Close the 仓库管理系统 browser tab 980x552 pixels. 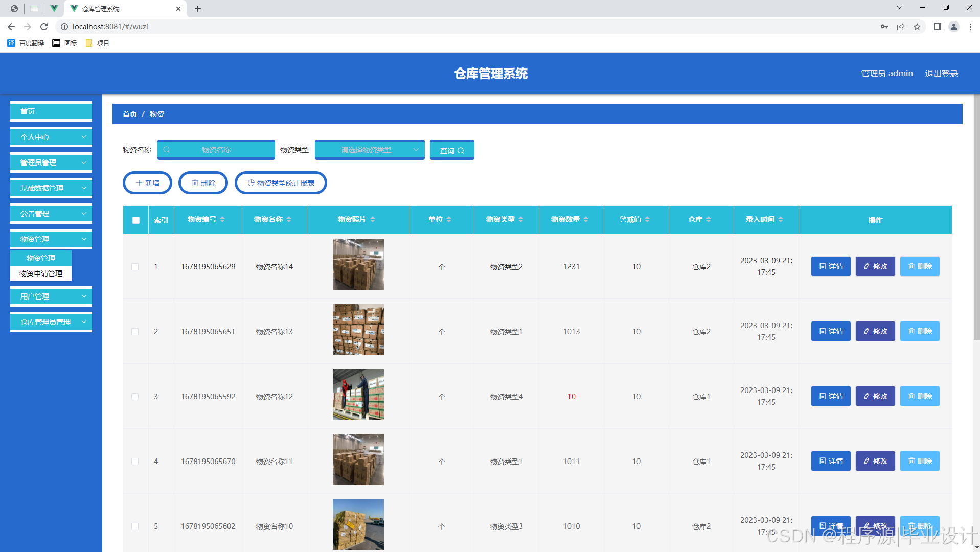178,9
